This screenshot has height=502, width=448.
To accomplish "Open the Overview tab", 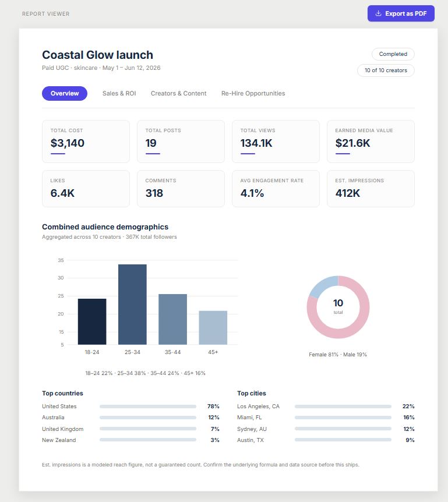I will tap(64, 94).
